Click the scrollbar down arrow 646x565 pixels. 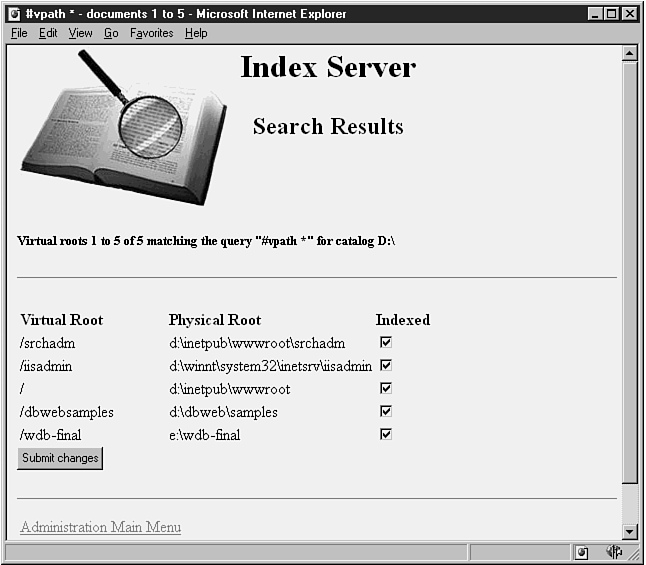coord(630,532)
